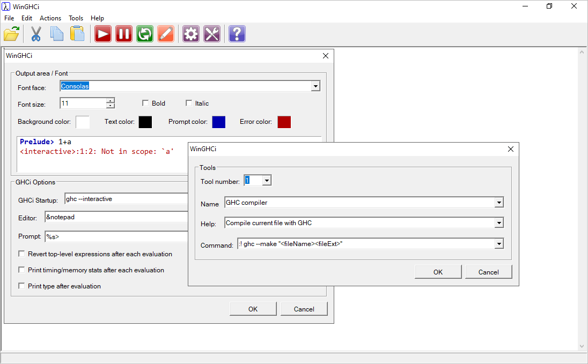Enable the Bold checkbox
Viewport: 588px width, 364px height.
[145, 103]
